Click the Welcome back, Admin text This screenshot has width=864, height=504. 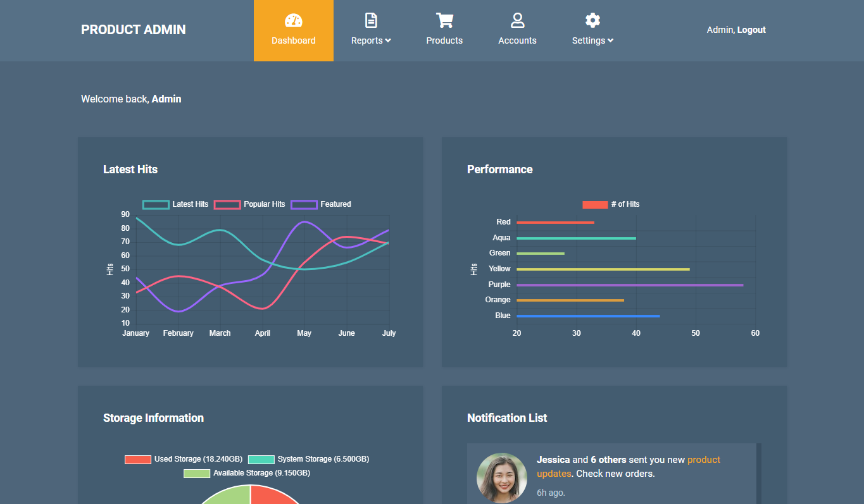point(131,99)
